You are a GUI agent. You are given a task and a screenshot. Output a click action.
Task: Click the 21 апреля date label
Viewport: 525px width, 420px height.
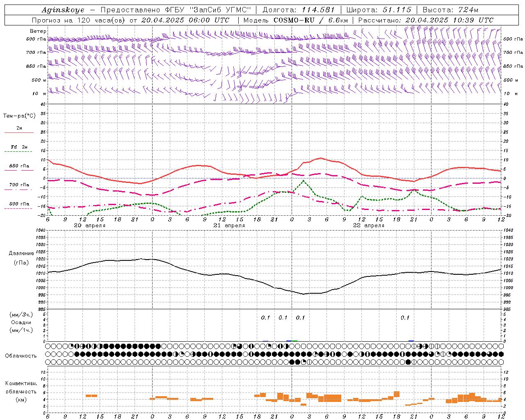click(229, 226)
